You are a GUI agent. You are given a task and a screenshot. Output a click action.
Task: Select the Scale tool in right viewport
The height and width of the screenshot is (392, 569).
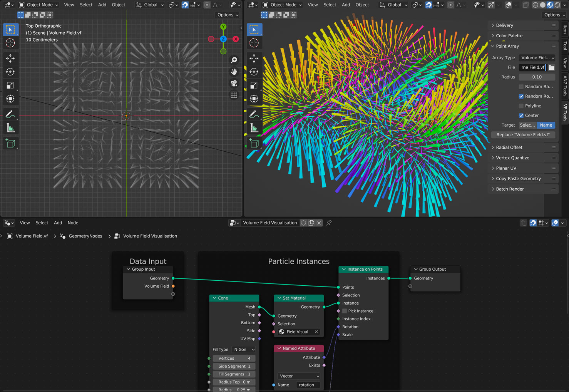[254, 85]
